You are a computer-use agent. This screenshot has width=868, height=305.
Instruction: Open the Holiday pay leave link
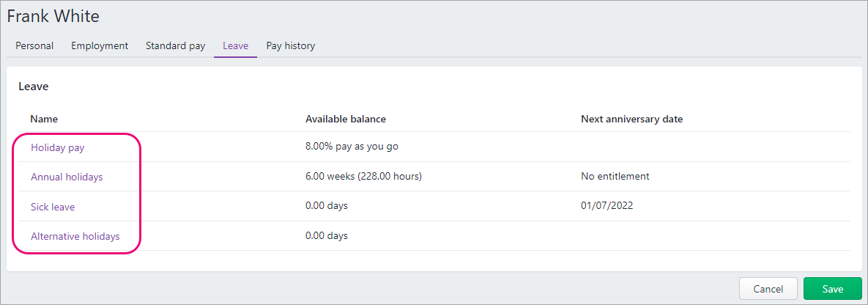58,147
